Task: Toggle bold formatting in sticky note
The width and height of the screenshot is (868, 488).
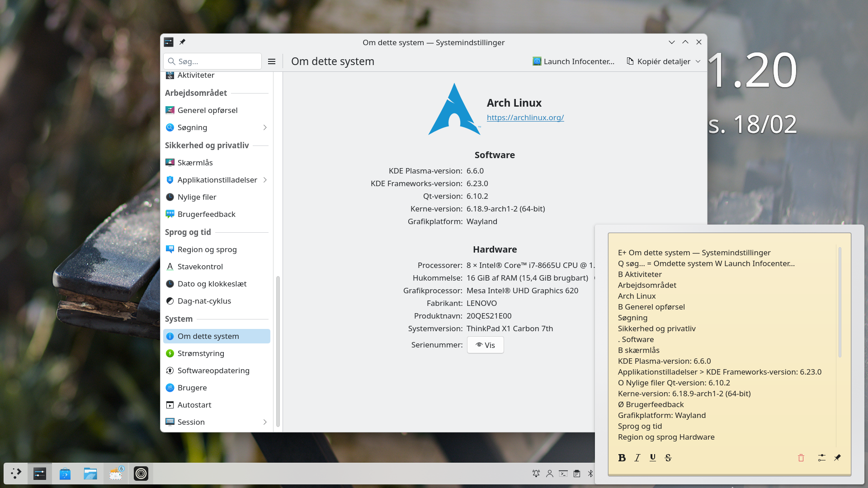Action: pos(622,458)
